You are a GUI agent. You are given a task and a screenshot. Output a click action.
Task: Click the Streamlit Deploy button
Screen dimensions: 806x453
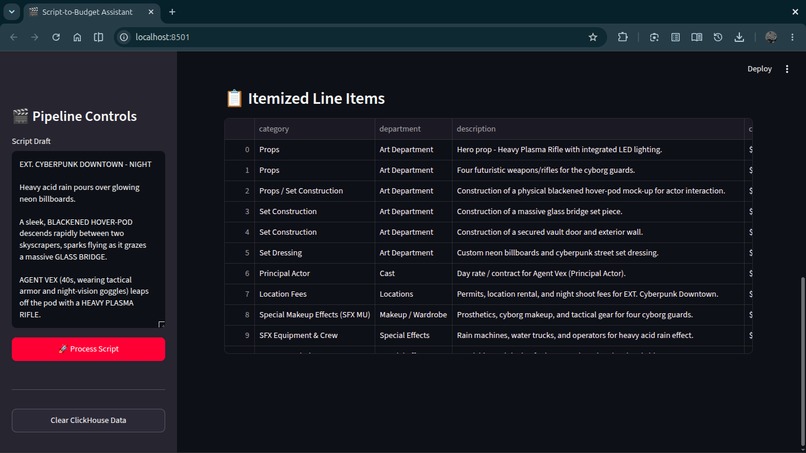pos(759,69)
